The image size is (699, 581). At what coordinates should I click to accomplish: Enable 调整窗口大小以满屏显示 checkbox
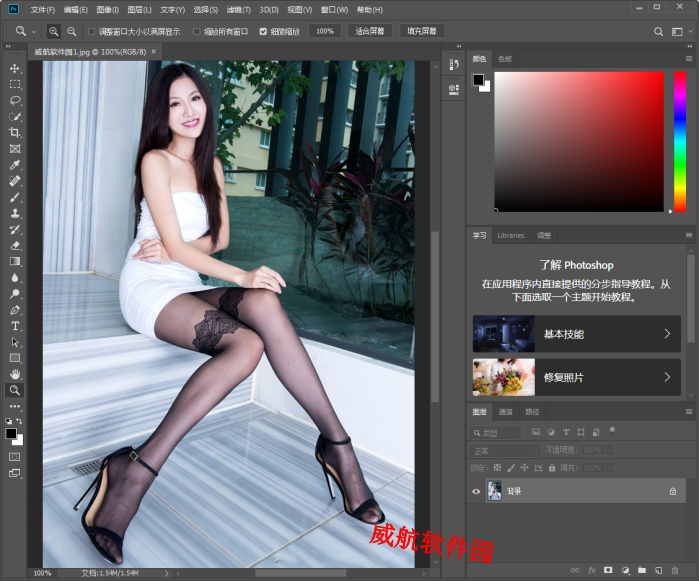point(92,31)
